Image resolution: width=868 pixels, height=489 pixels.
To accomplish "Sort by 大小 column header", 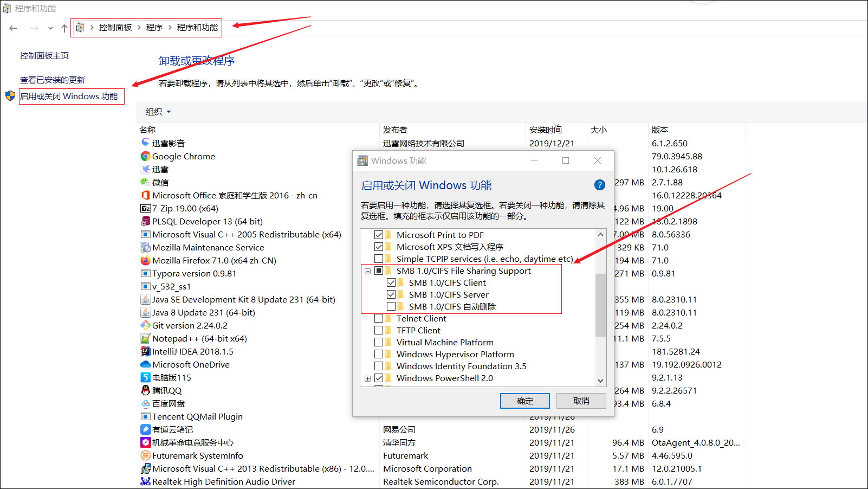I will [x=599, y=130].
